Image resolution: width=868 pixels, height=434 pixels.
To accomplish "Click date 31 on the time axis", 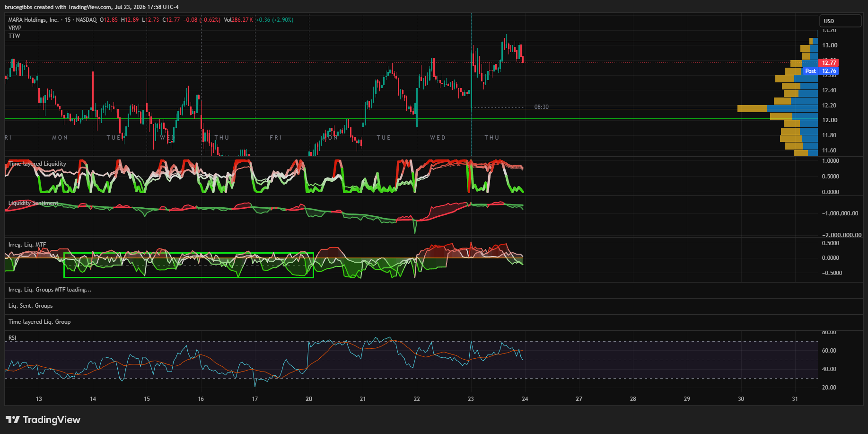I will [x=795, y=399].
